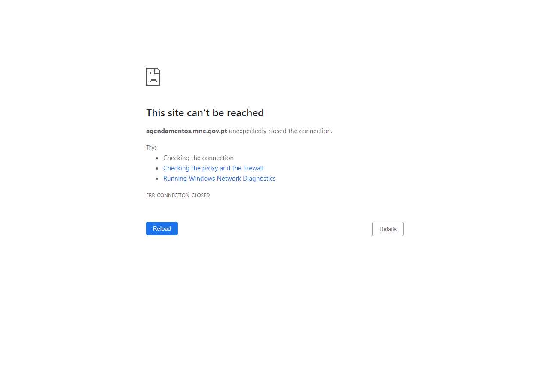Viewport: 550px width, 392px height.
Task: Click the "This site can't be reached" heading
Action: tap(205, 113)
